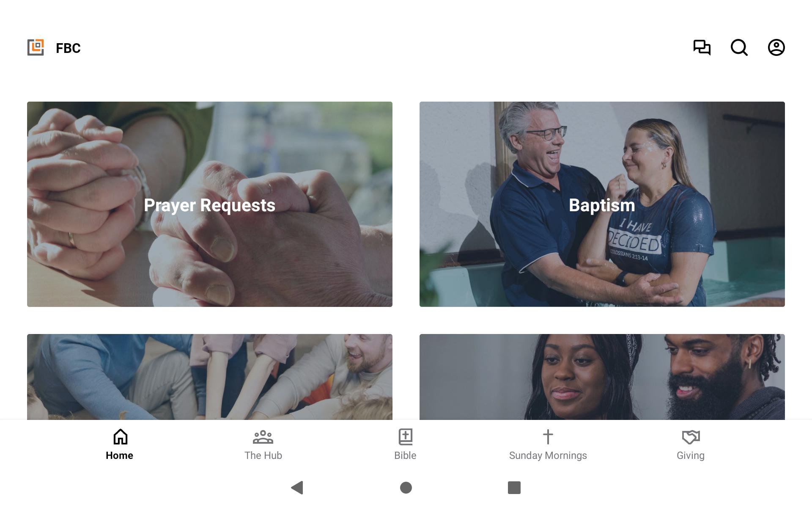Tap the Android home circle button
This screenshot has height=508, width=812.
406,488
